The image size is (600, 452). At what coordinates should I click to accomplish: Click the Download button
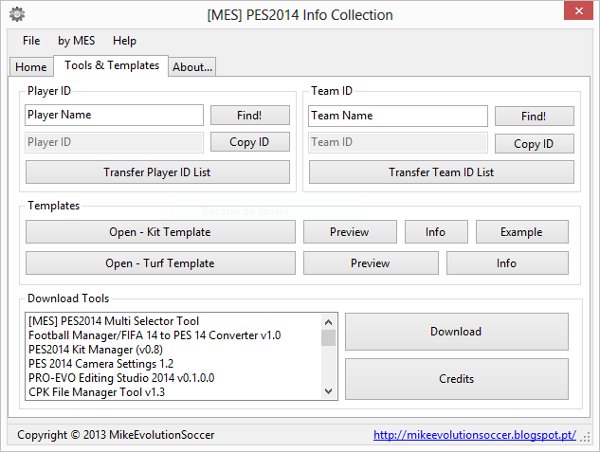pyautogui.click(x=457, y=331)
